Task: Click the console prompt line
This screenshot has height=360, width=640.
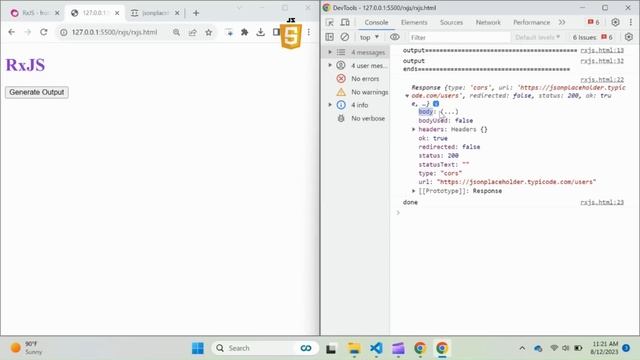Action: 514,213
